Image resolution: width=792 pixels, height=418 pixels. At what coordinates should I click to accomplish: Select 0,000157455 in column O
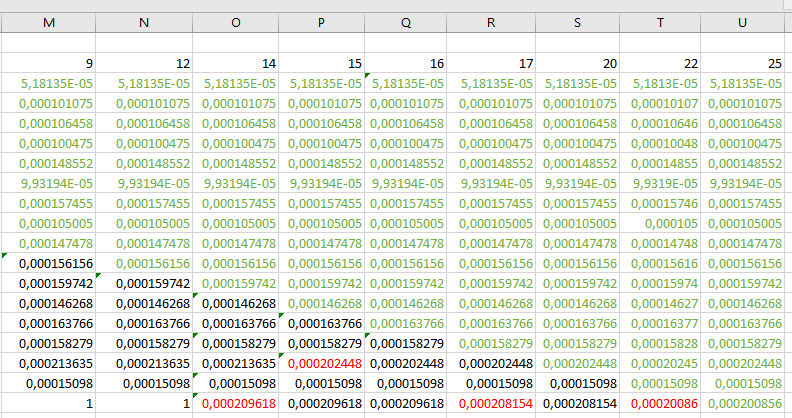[x=235, y=203]
